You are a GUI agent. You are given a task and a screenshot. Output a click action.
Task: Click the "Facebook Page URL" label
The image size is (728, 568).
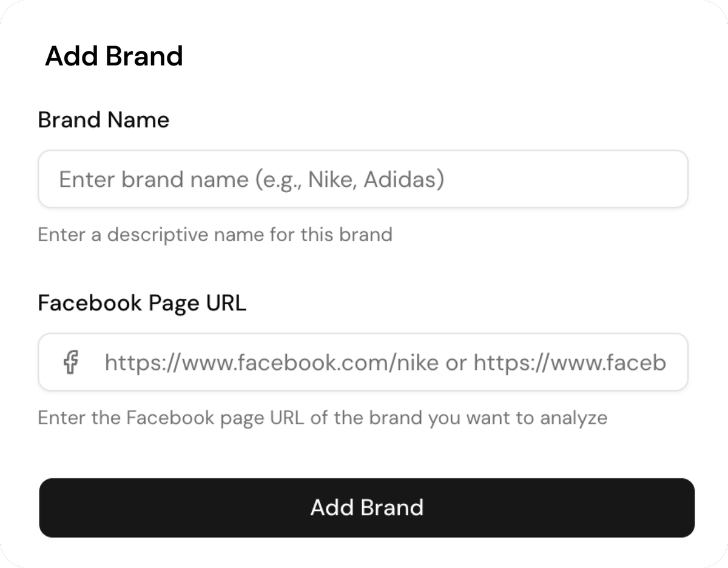tap(142, 302)
